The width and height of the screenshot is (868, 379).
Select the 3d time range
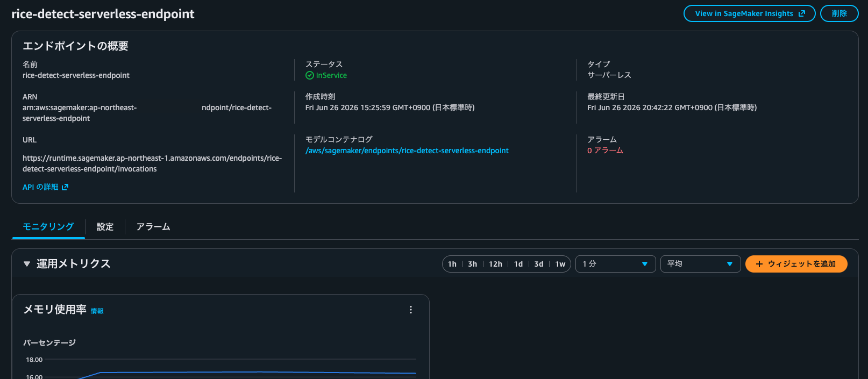539,264
